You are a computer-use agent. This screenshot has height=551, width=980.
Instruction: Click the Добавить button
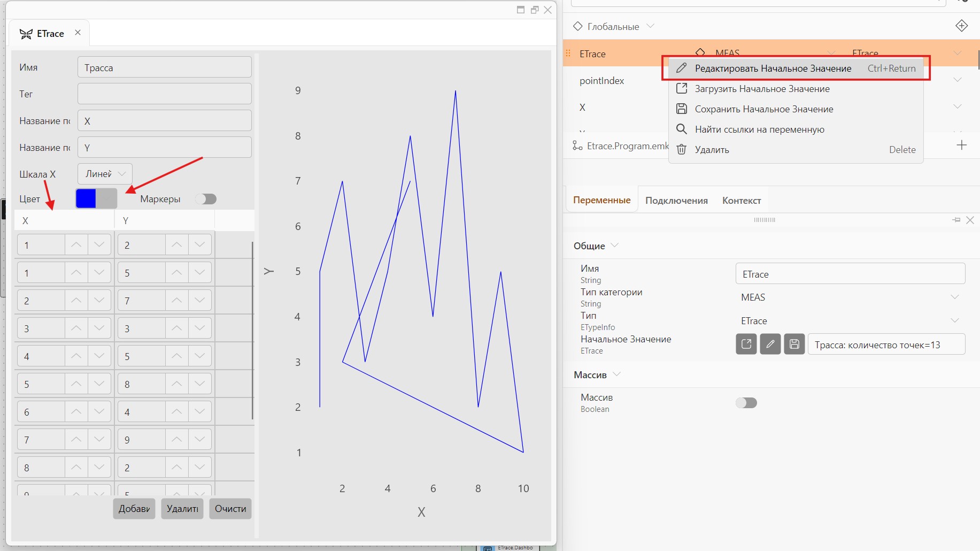point(134,509)
